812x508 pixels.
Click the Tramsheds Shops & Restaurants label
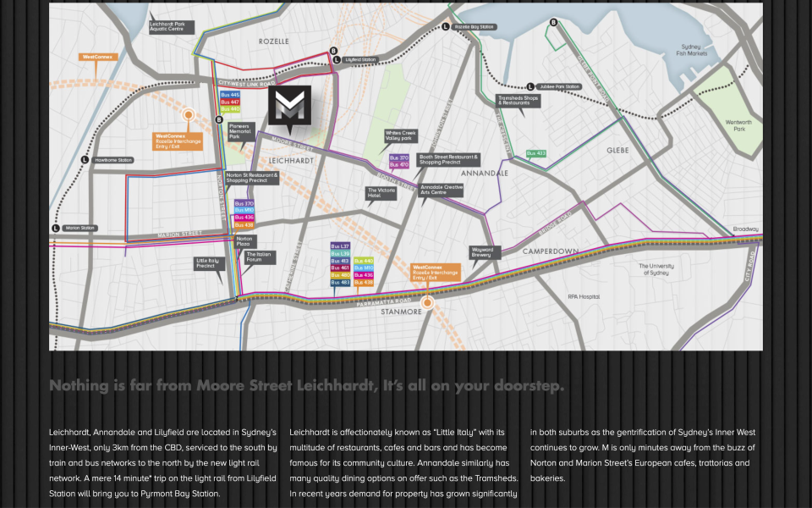518,101
